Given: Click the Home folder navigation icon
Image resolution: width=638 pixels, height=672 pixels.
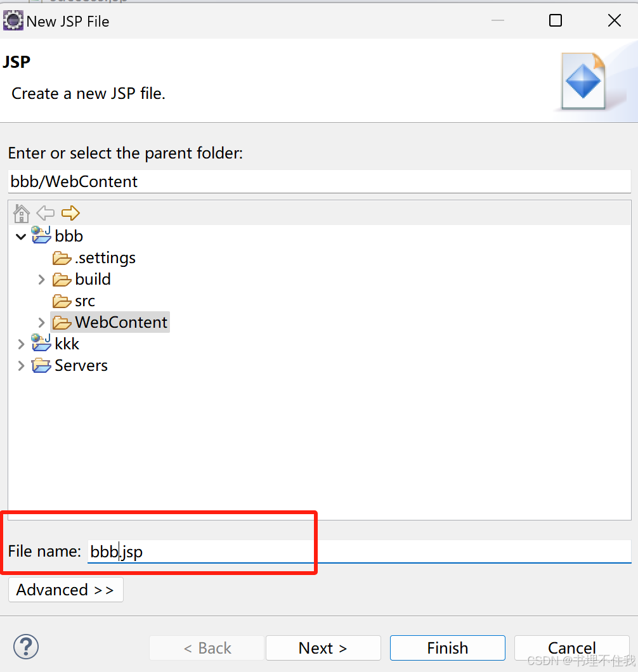Looking at the screenshot, I should click(21, 213).
